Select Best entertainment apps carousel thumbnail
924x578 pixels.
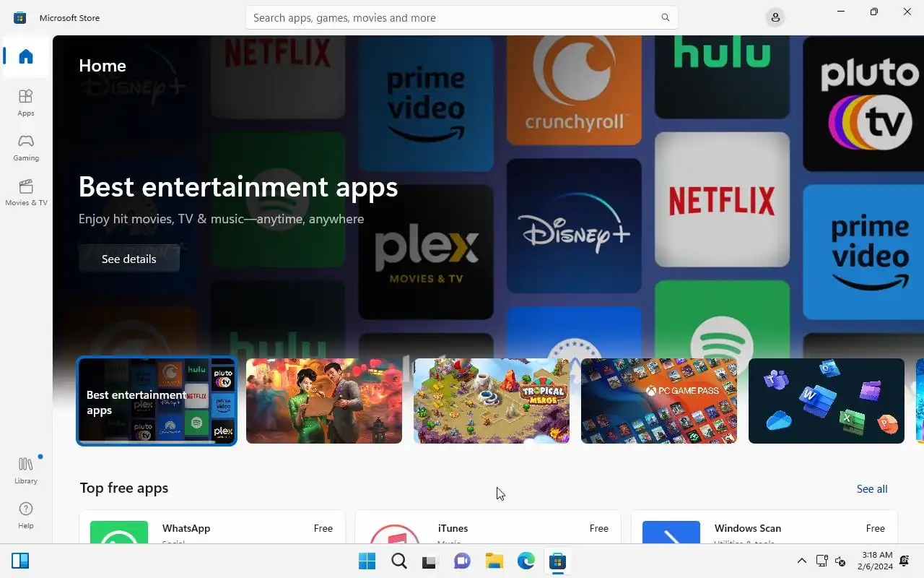(157, 401)
